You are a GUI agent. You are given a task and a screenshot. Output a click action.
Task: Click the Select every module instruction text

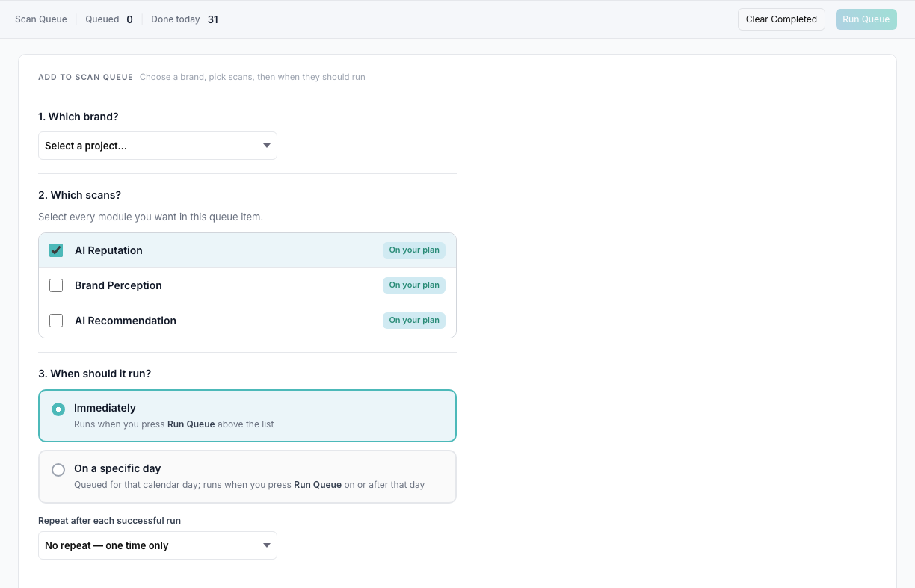(150, 217)
